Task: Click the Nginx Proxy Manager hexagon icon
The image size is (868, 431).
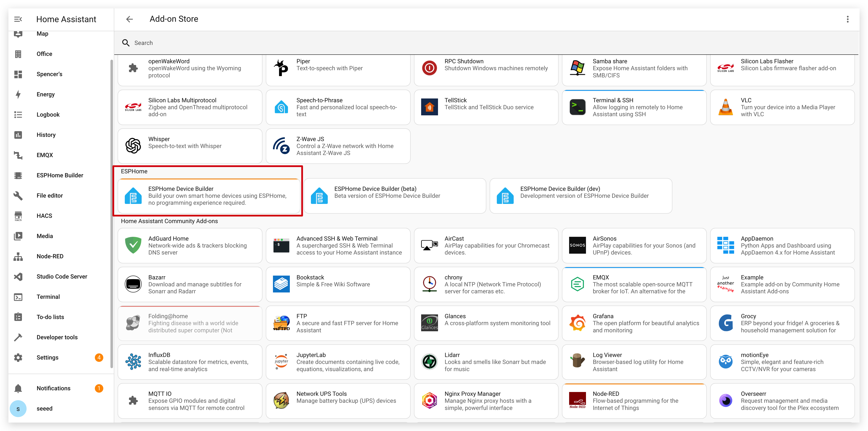Action: (x=429, y=401)
